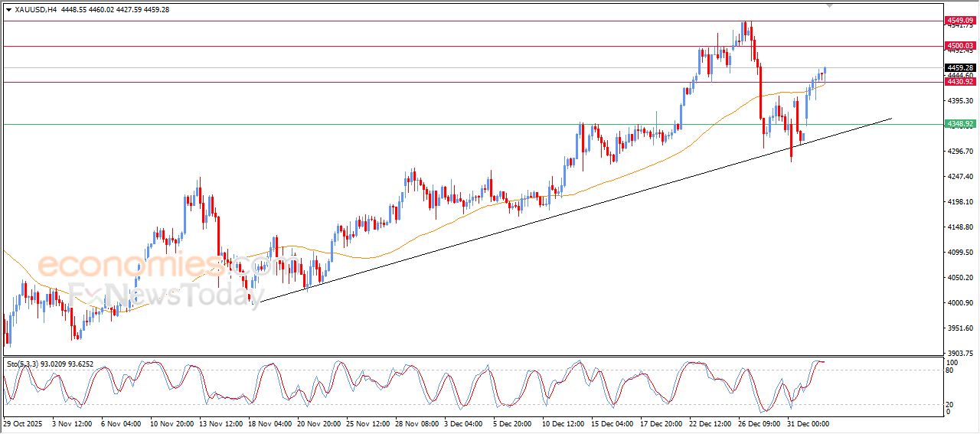Click the 22 Dec 12:00 time axis label

708,423
